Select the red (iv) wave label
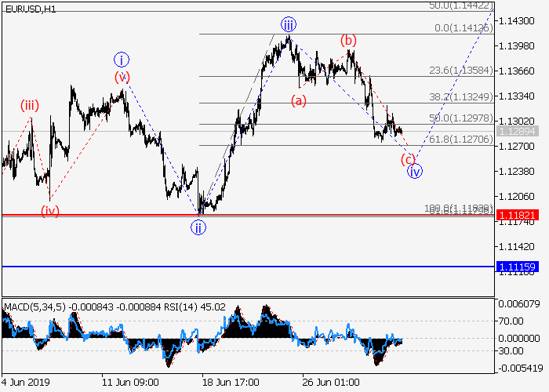 click(49, 210)
